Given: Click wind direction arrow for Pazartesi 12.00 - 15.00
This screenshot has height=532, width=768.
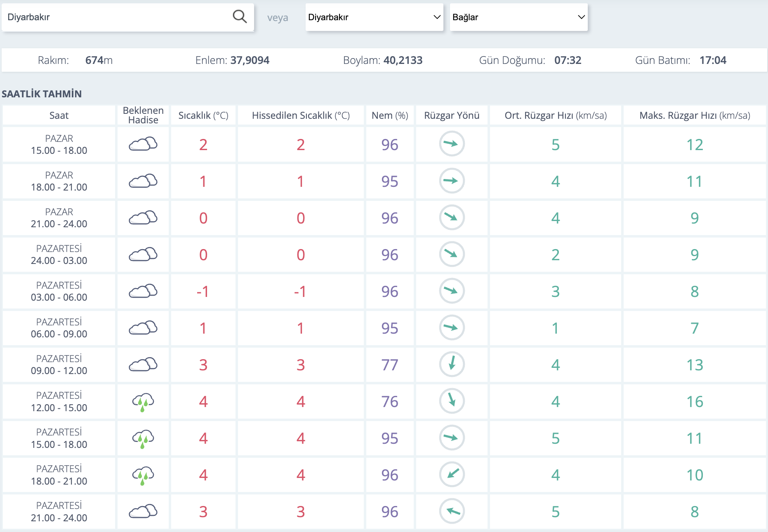Looking at the screenshot, I should pos(452,401).
